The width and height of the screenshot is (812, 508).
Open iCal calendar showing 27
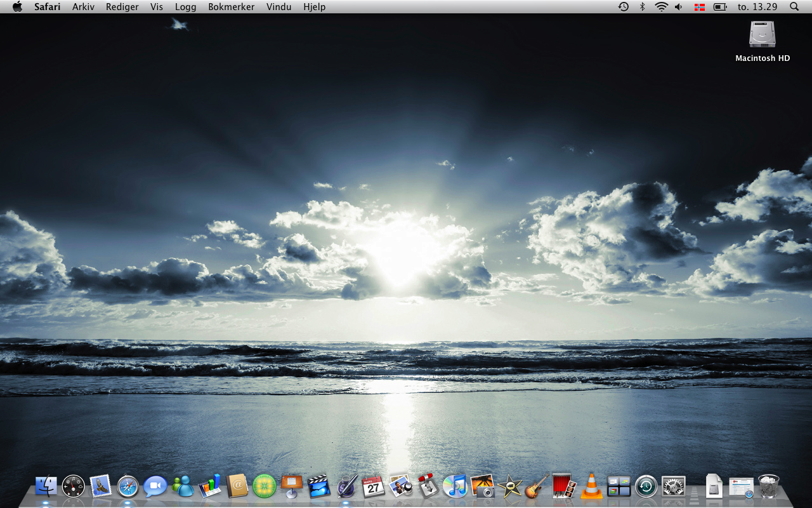click(373, 486)
